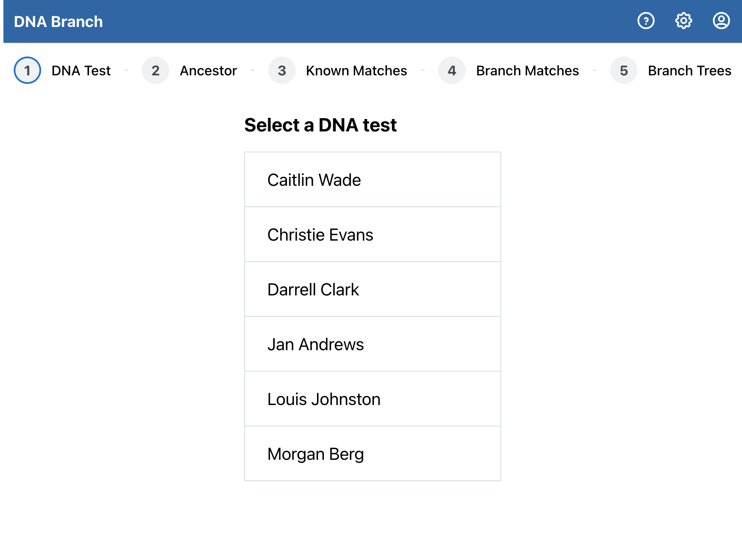Select the Jan Andrews test

(x=372, y=344)
